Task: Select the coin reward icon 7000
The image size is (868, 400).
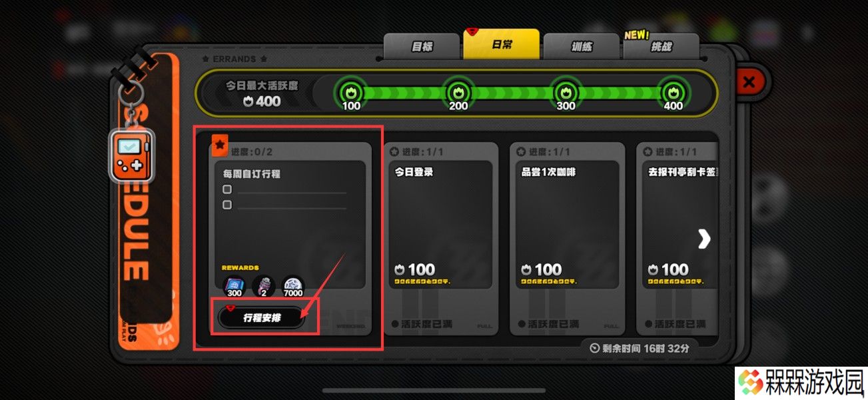Action: tap(292, 287)
